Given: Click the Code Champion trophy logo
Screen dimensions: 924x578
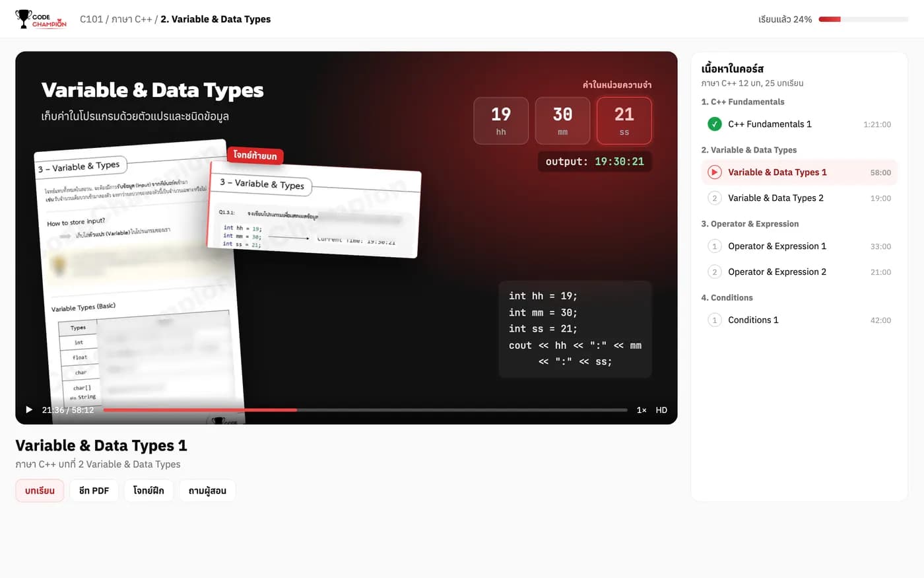Looking at the screenshot, I should pos(41,19).
